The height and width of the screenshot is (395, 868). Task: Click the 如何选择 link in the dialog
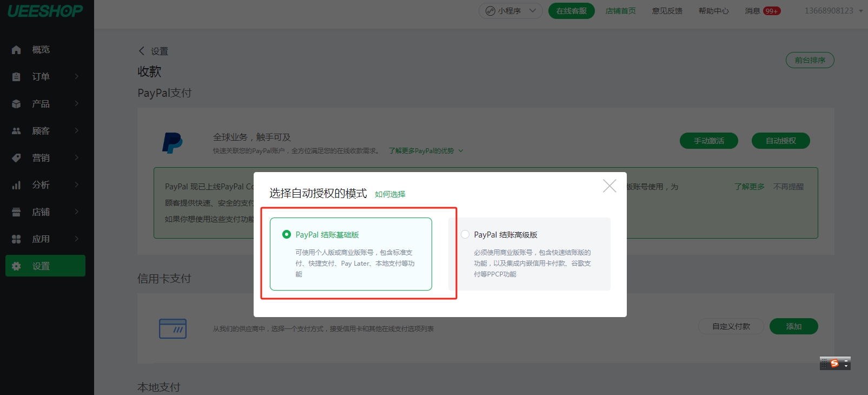click(390, 194)
